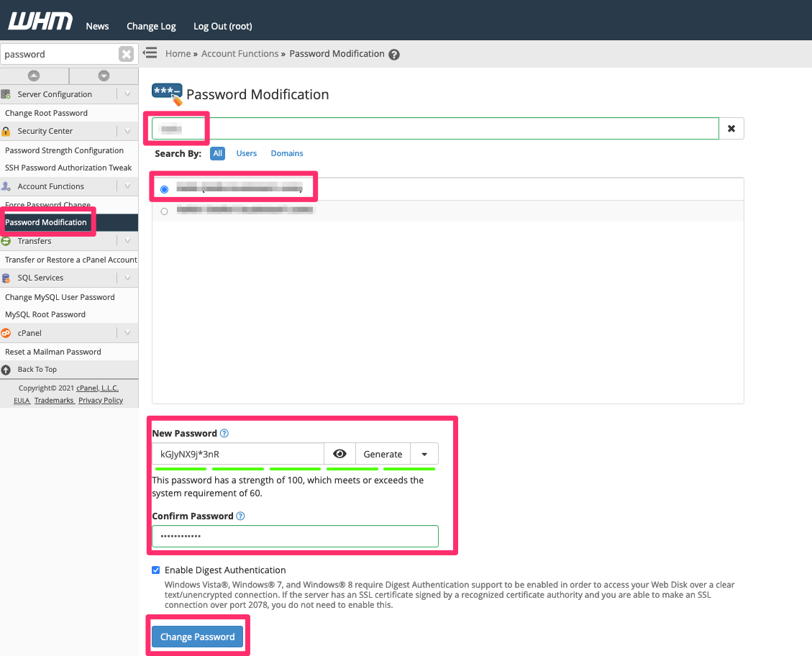Collapse the Server Configuration section
812x656 pixels.
click(x=127, y=94)
